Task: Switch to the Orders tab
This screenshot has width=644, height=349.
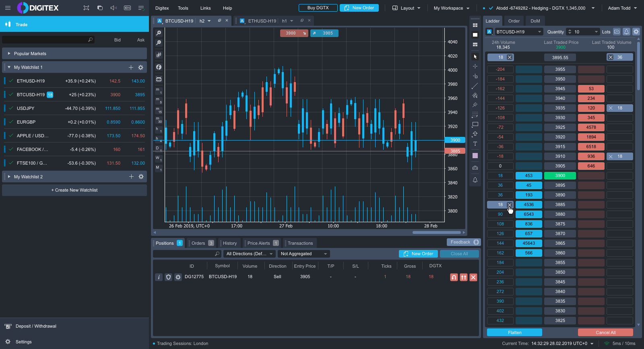Action: [202, 243]
